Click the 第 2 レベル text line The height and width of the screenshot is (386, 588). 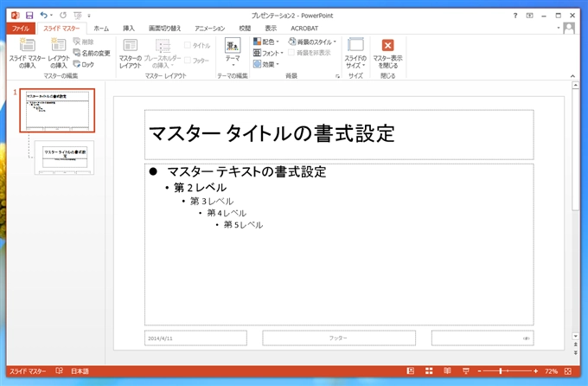pos(200,187)
